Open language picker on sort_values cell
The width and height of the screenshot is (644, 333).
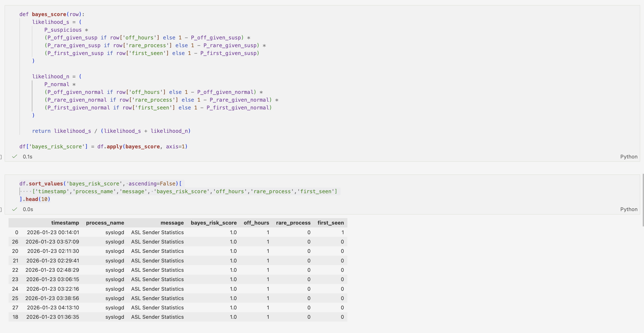pos(628,209)
